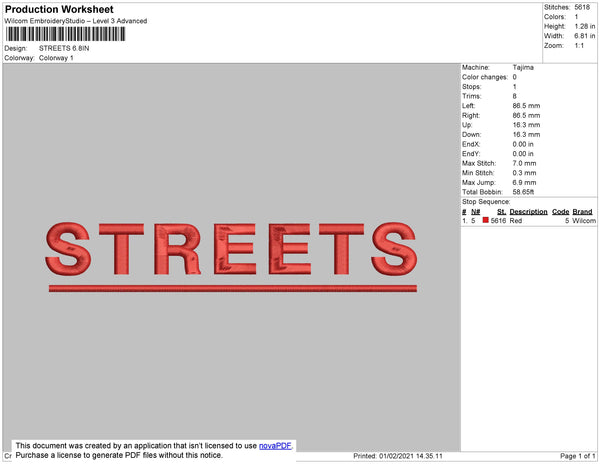The width and height of the screenshot is (600, 464).
Task: Click the design barcode
Action: (x=65, y=34)
